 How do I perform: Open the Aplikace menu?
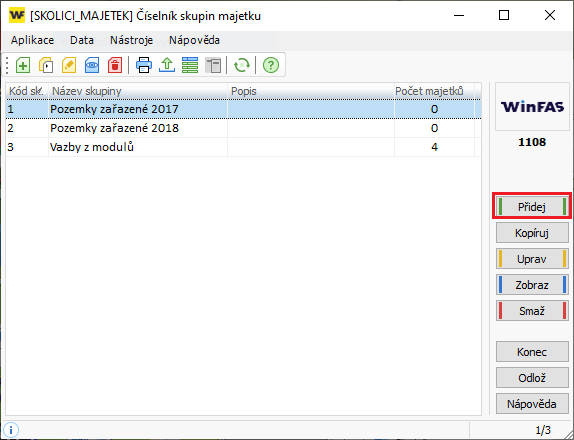[x=32, y=40]
